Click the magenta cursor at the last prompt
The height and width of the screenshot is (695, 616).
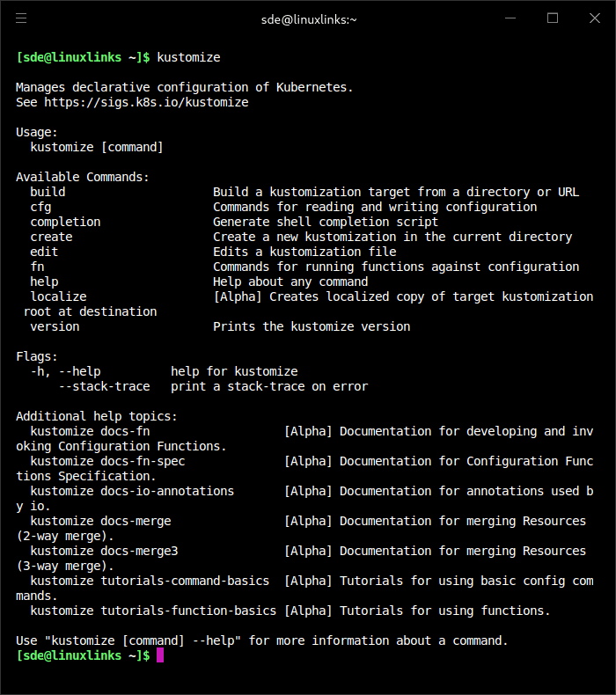160,655
